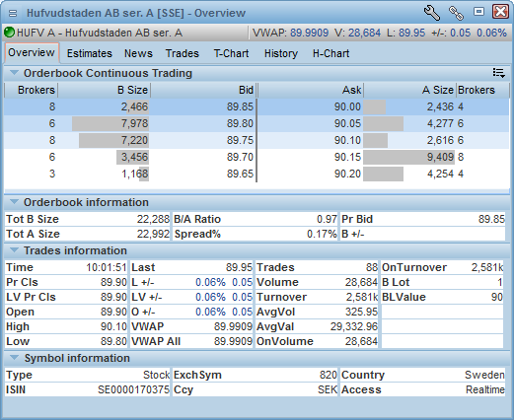Open the News tab
The width and height of the screenshot is (514, 420).
[x=138, y=53]
